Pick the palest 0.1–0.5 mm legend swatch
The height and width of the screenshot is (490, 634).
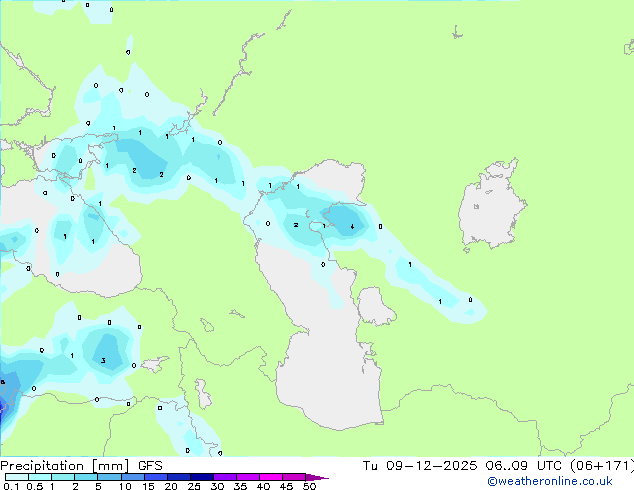click(17, 477)
